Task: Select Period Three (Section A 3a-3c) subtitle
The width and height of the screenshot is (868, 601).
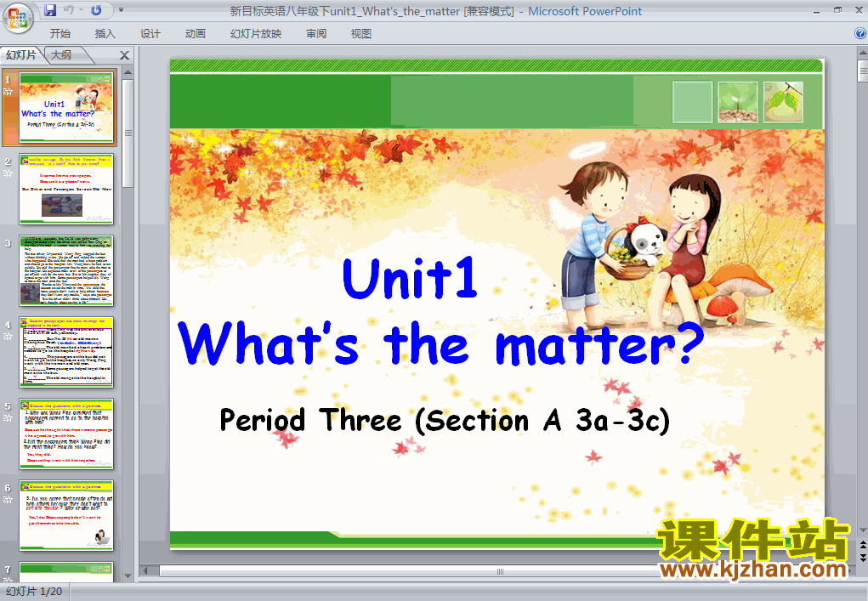Action: (445, 420)
